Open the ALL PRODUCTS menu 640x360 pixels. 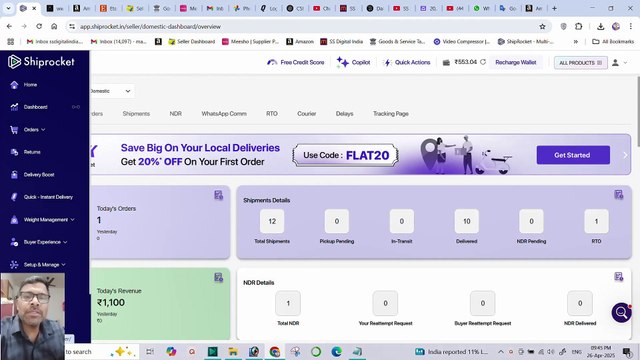580,63
